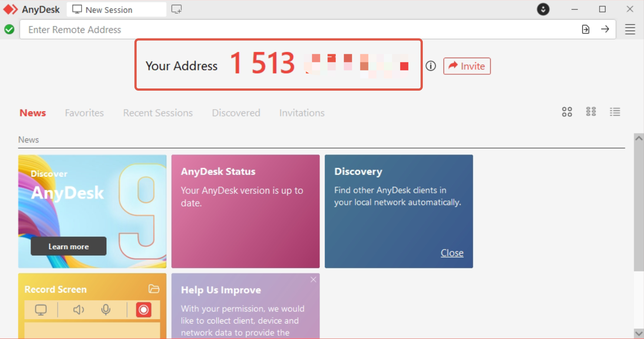Click the file transfer icon beside the address bar
Screen dimensions: 644x339
[x=586, y=29]
